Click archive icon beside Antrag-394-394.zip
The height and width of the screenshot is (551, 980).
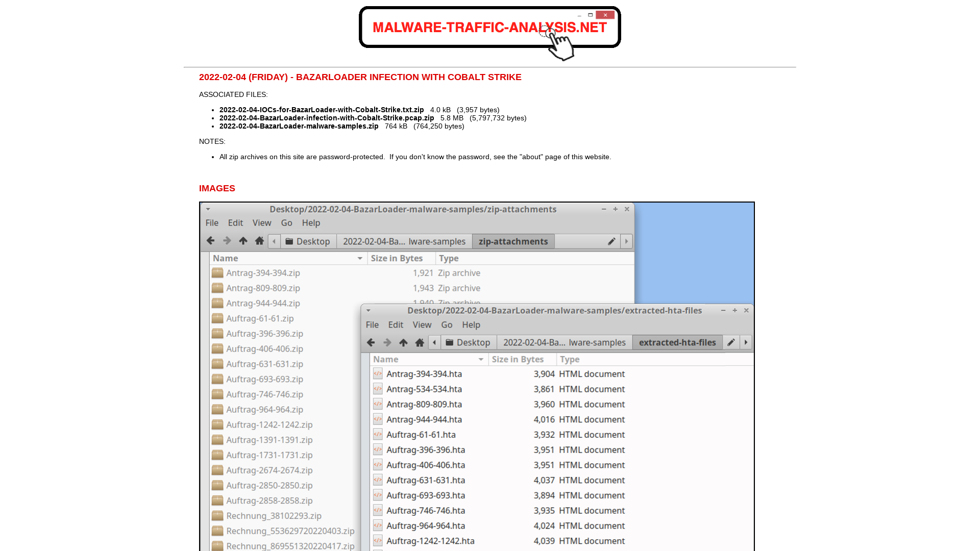[217, 273]
